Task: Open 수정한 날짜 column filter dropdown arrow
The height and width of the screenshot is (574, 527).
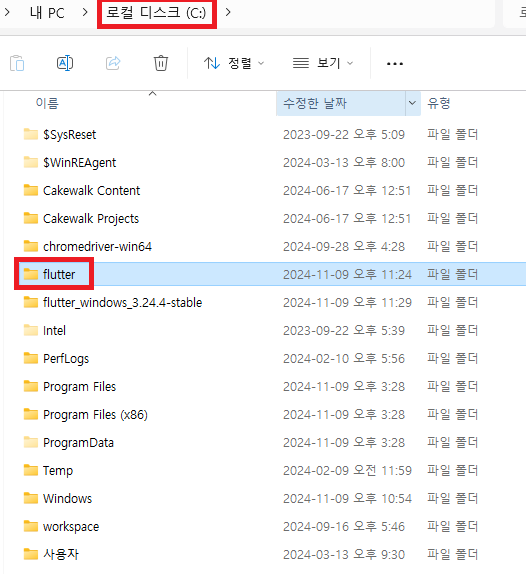Action: (x=412, y=104)
